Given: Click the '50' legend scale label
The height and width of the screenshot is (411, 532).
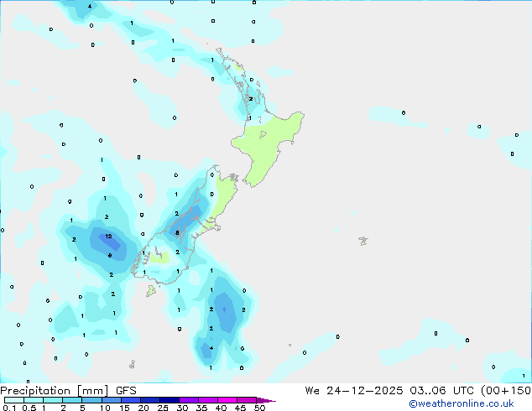Looking at the screenshot, I should (259, 408).
